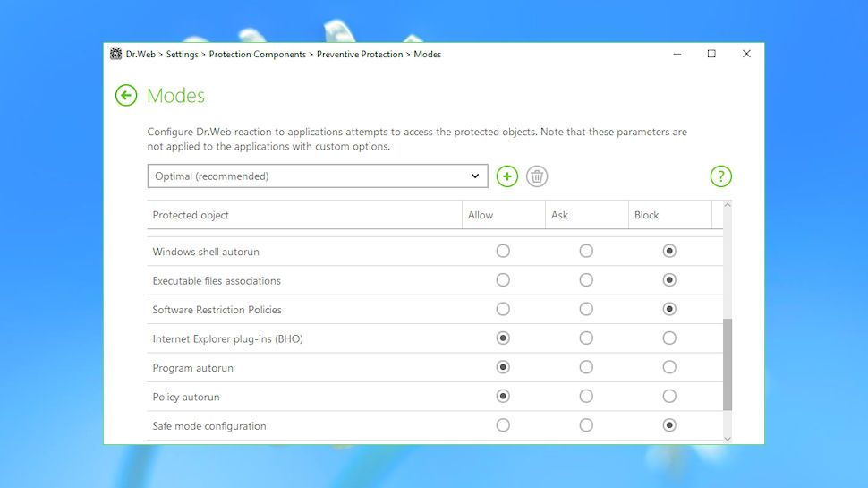868x488 pixels.
Task: Click the Protected object column header
Action: click(304, 215)
